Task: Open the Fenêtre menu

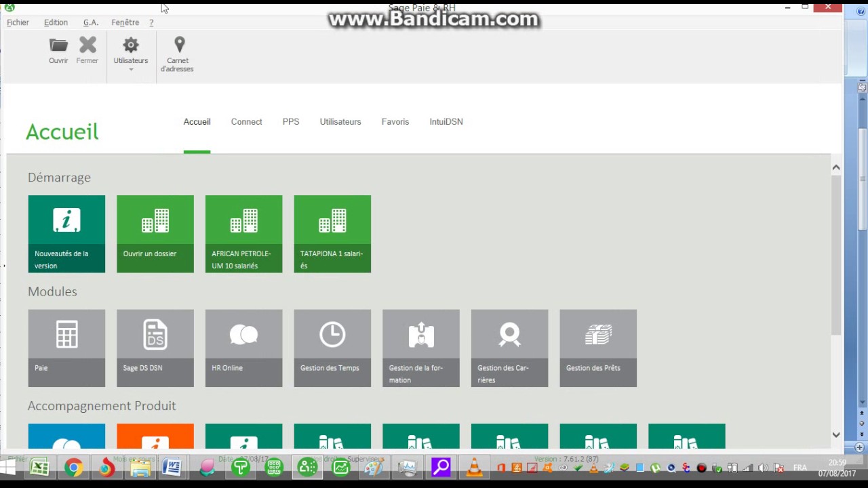Action: [125, 22]
